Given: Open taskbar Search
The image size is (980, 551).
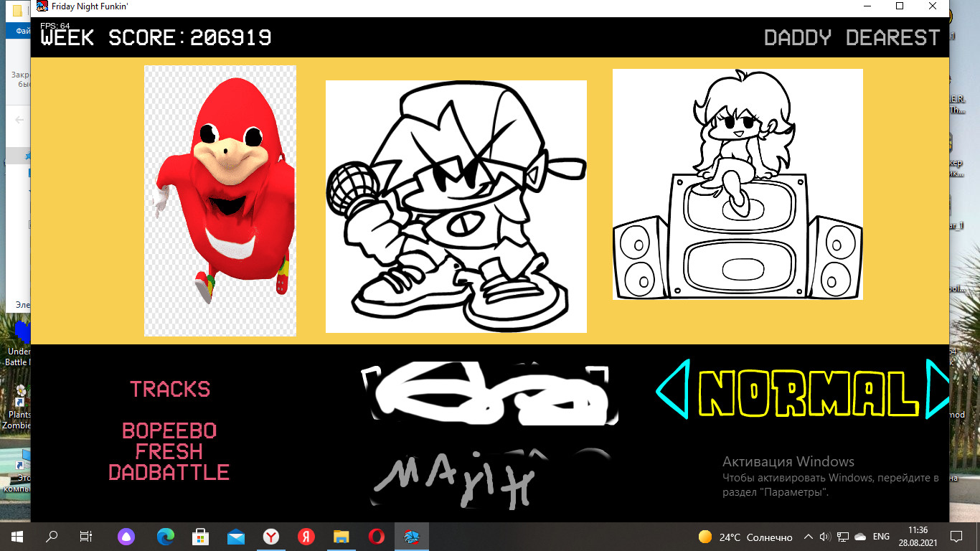Looking at the screenshot, I should pyautogui.click(x=52, y=537).
